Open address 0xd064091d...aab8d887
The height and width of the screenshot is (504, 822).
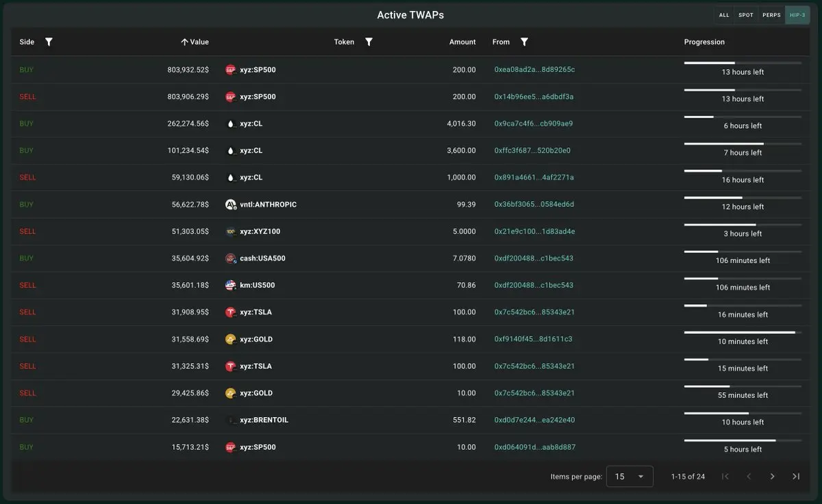(535, 447)
